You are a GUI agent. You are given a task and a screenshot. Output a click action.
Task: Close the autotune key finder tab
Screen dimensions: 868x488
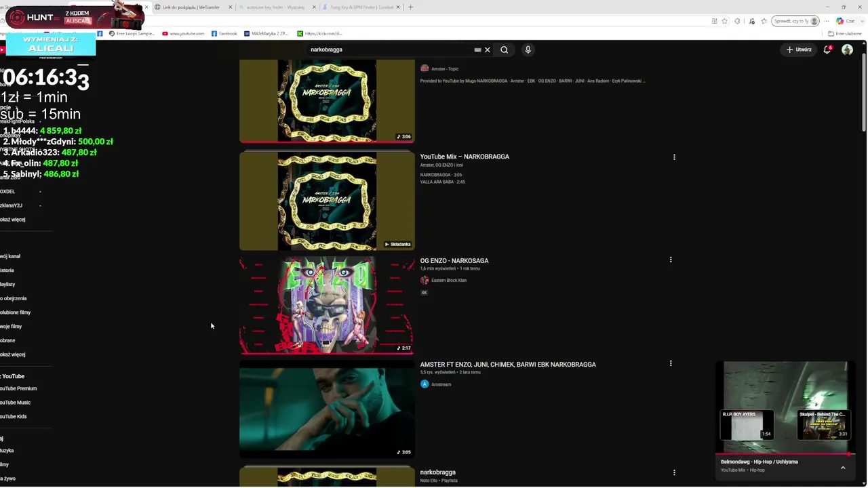[x=314, y=7]
